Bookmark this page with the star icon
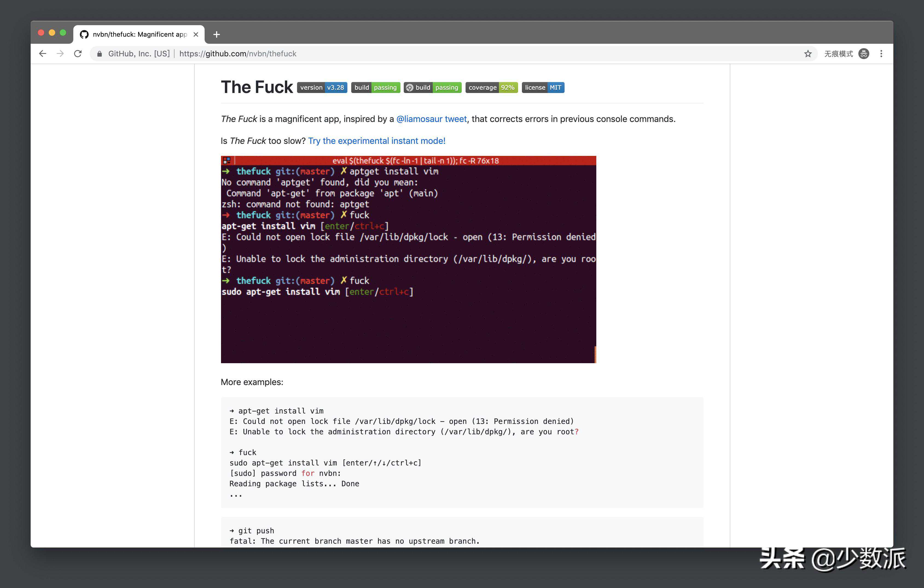 (x=808, y=54)
